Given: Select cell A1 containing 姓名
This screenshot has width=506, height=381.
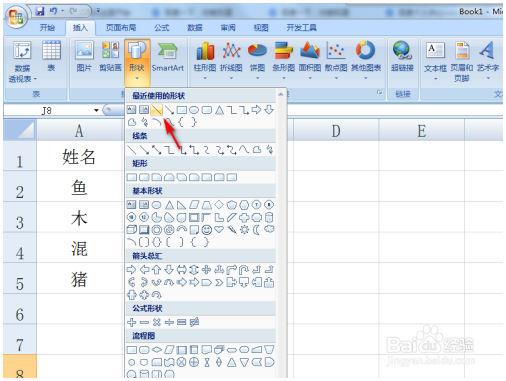Looking at the screenshot, I should point(79,157).
